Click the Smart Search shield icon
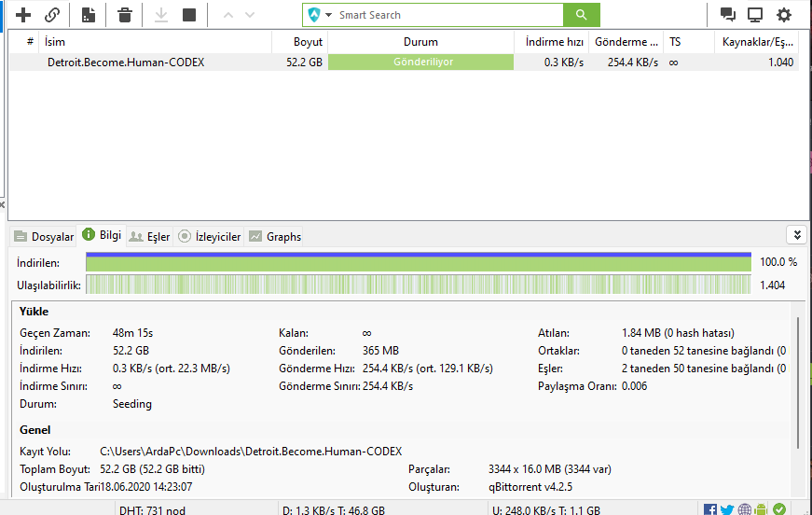812x515 pixels. (314, 15)
